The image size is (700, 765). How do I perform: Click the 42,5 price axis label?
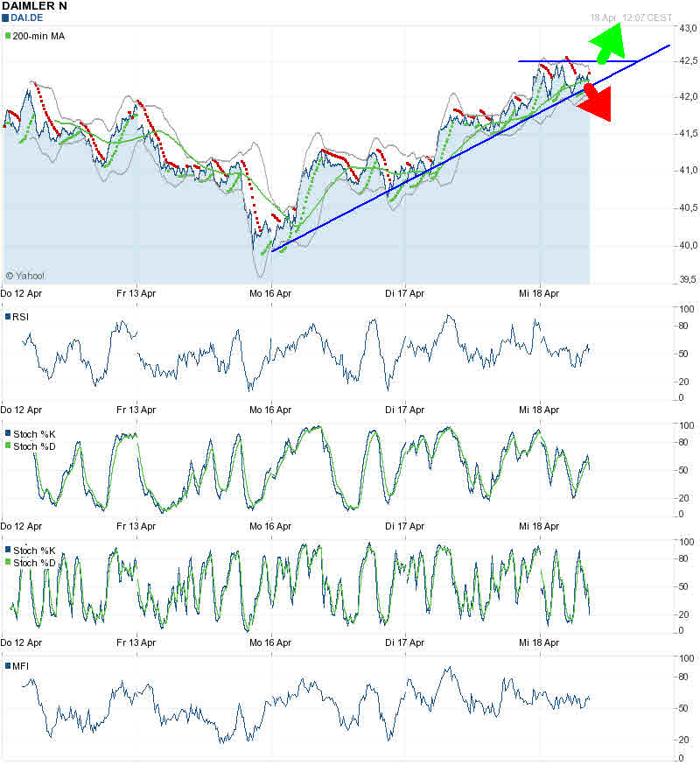click(x=689, y=60)
